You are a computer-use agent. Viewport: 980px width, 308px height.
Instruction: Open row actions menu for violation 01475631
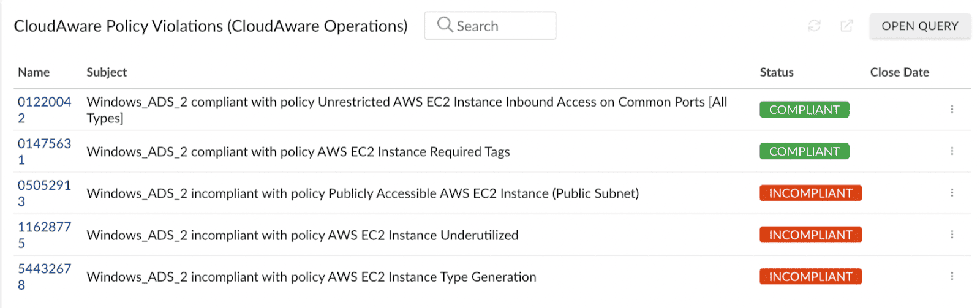[x=952, y=151]
